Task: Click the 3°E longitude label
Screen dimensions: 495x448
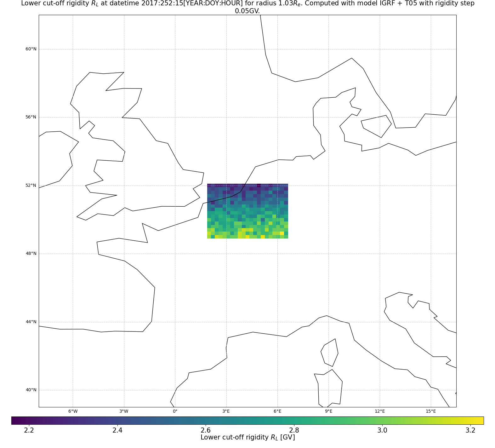Action: click(226, 411)
